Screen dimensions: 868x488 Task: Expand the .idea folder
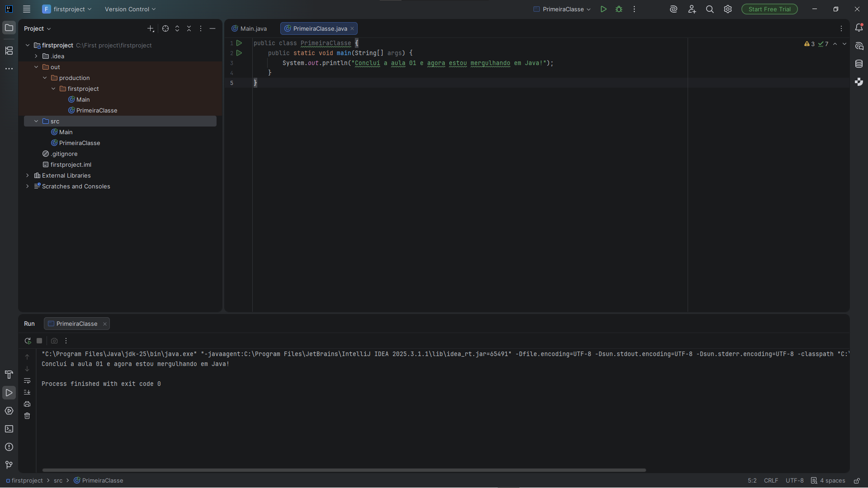[36, 56]
